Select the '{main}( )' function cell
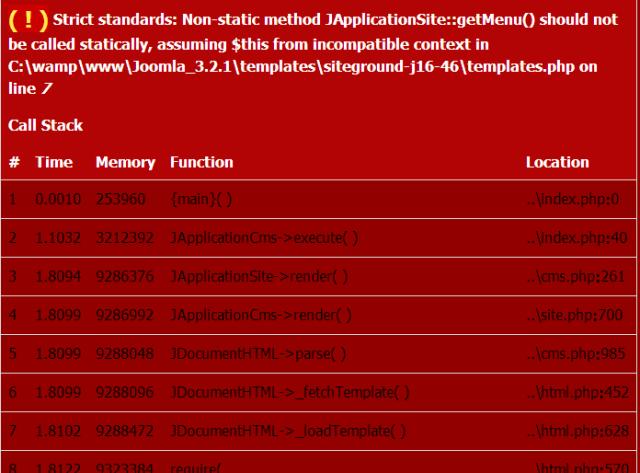The width and height of the screenshot is (640, 473). 202,199
